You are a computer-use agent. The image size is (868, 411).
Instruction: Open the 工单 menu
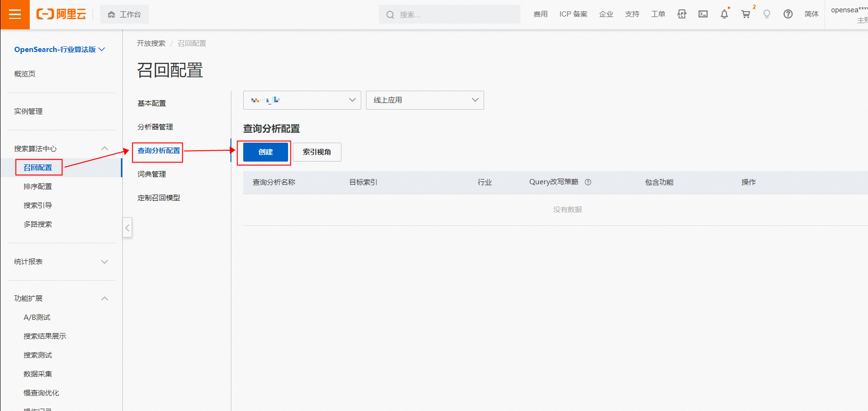[x=658, y=14]
